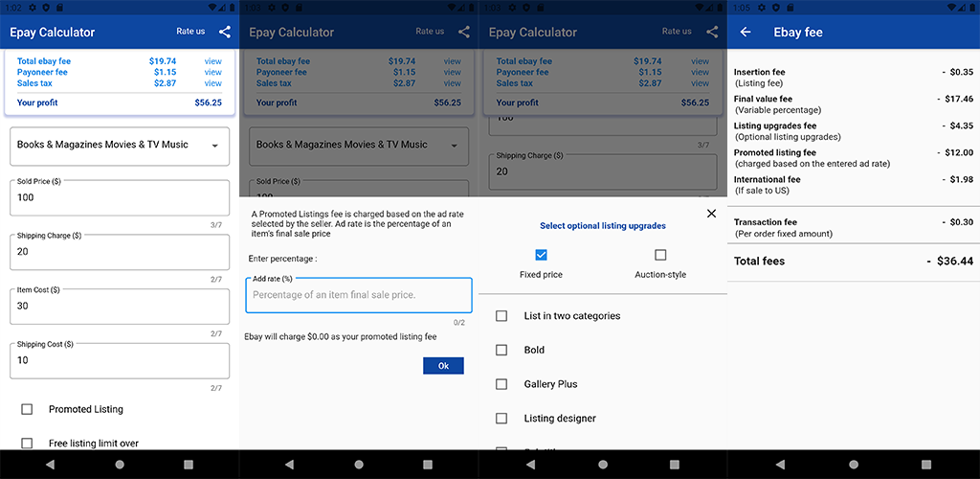Select International fee row
Screen dimensions: 980x479
coord(853,185)
